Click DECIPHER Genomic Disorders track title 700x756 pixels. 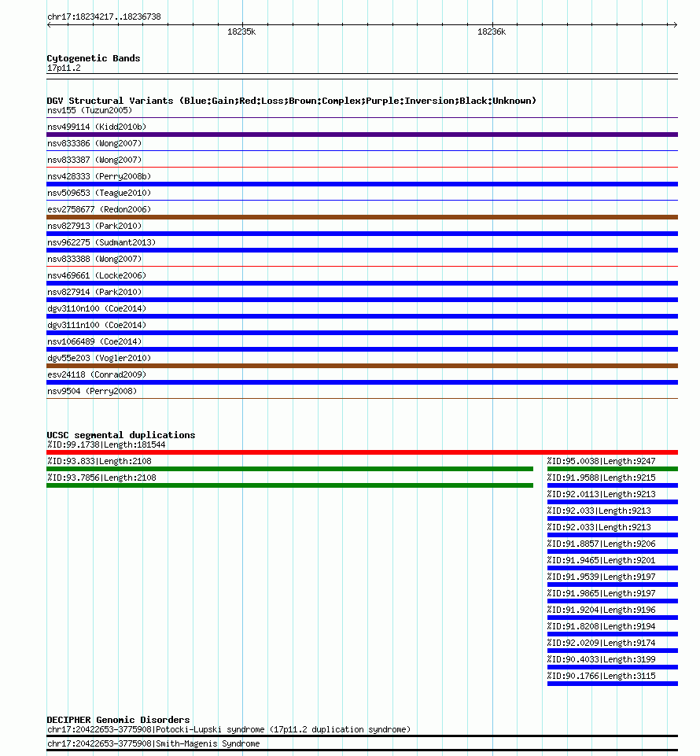click(x=118, y=719)
